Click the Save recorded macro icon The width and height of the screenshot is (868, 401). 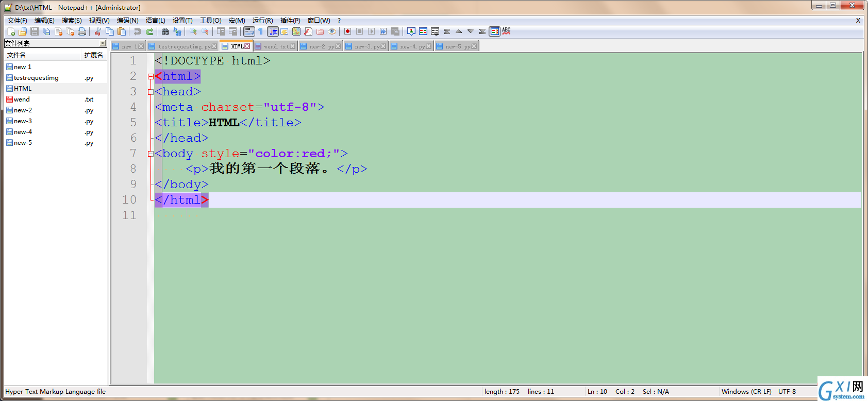coord(395,31)
